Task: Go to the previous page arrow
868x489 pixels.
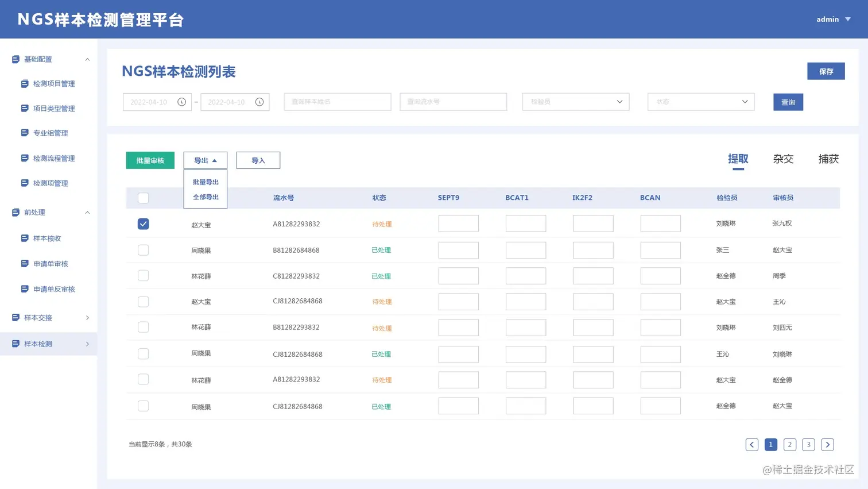Action: point(752,444)
